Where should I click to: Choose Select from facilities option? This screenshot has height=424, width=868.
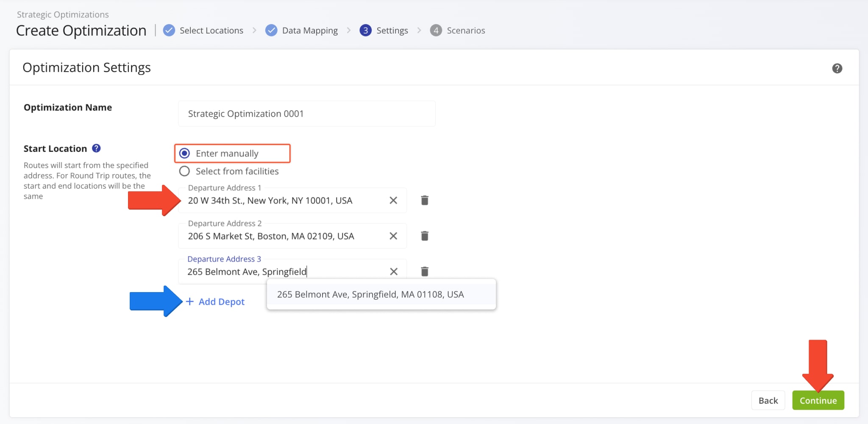click(x=184, y=171)
